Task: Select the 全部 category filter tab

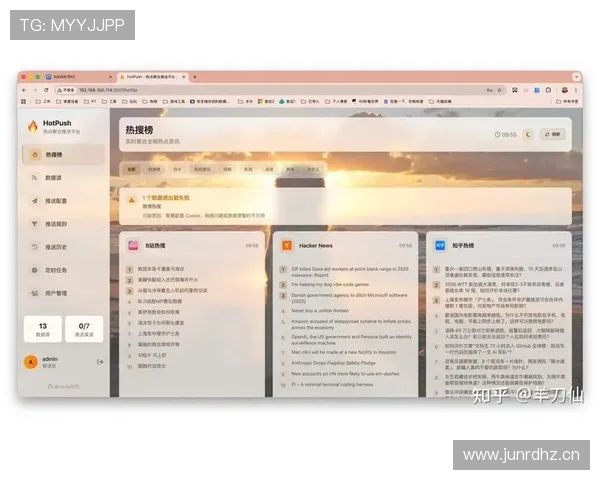Action: 131,170
